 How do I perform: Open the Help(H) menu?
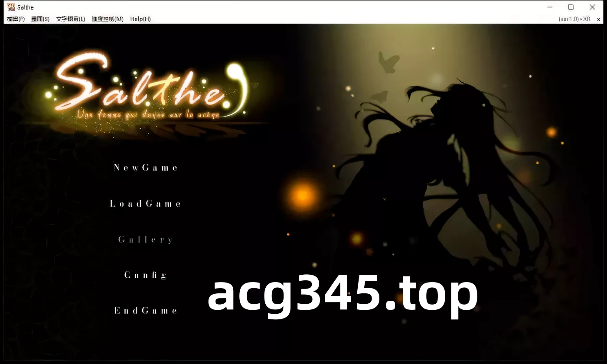point(140,19)
